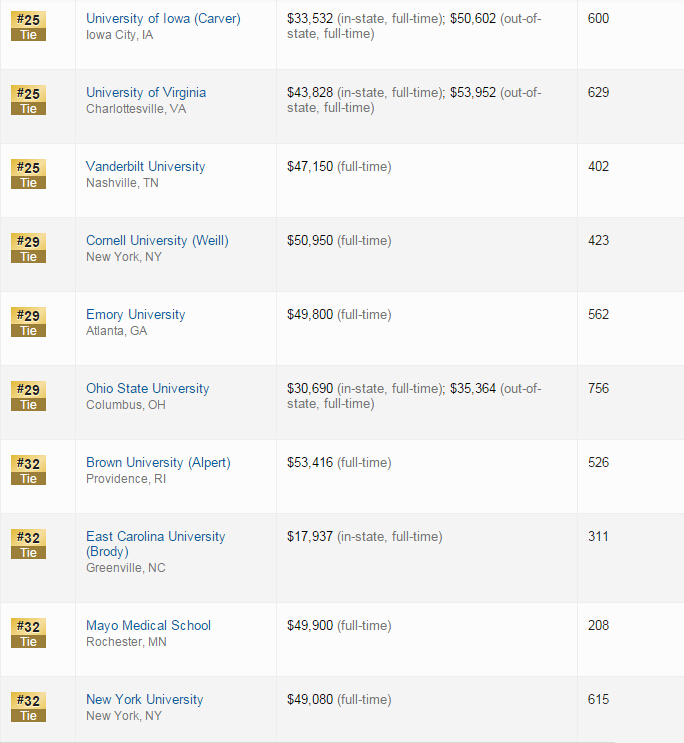Click #29 Tie badge beside Emory
Image resolution: width=684 pixels, height=743 pixels.
point(28,322)
